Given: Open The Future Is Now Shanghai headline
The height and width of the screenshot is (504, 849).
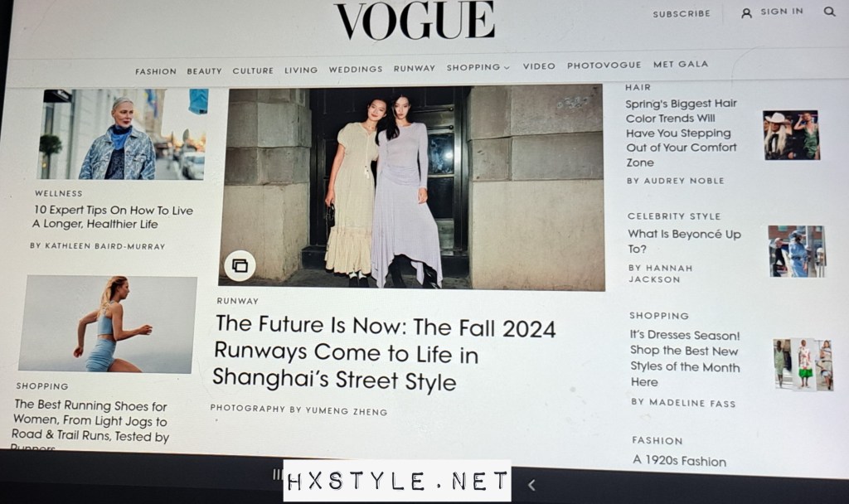Looking at the screenshot, I should coord(384,353).
